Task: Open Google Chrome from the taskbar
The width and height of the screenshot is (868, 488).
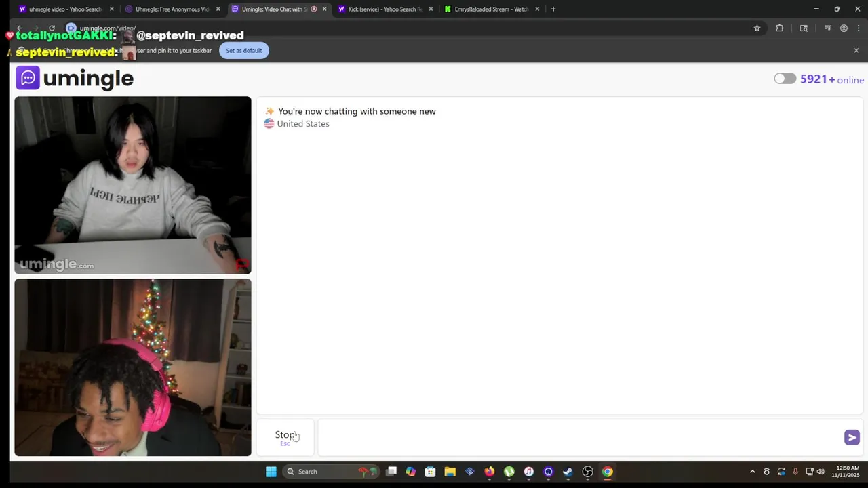Action: (608, 472)
